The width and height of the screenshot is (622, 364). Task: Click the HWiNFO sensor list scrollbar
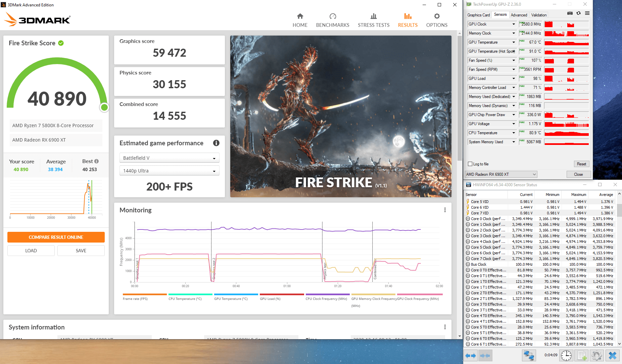click(619, 210)
